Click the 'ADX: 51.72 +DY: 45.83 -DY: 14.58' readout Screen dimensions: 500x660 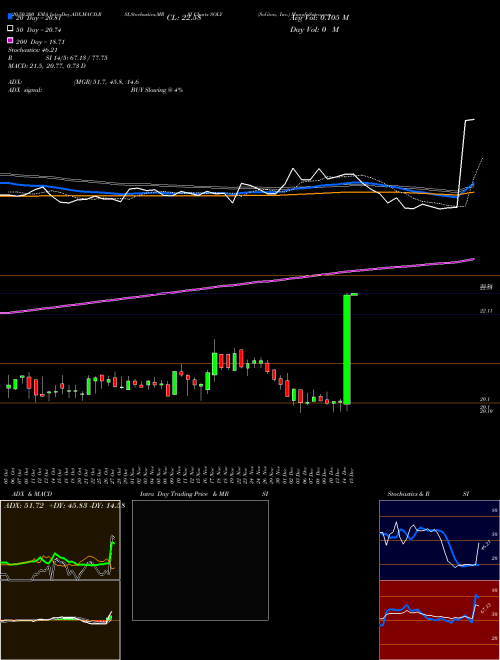[x=64, y=506]
